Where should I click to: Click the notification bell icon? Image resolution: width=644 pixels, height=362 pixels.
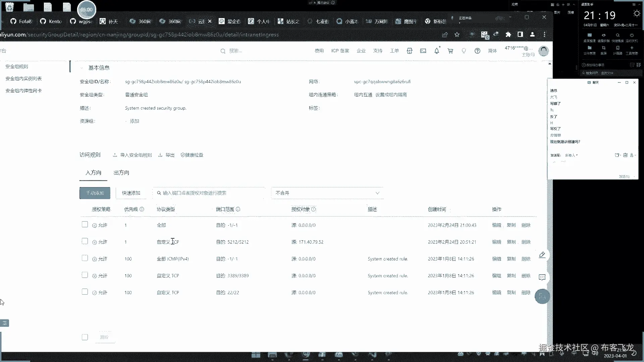[436, 51]
